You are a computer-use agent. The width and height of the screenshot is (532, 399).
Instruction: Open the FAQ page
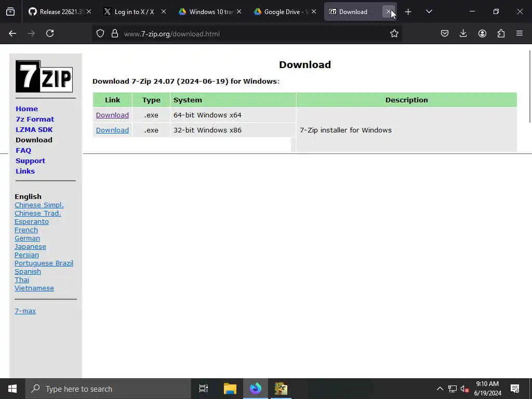23,150
